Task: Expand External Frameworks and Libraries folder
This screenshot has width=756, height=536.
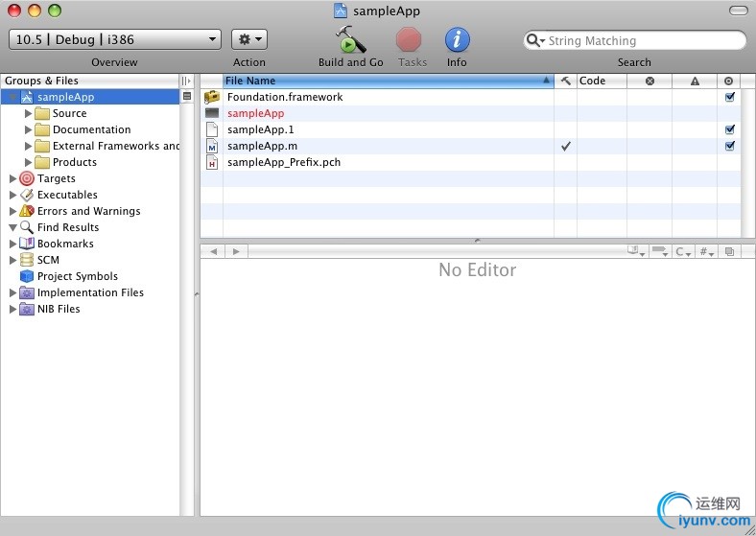Action: point(28,146)
